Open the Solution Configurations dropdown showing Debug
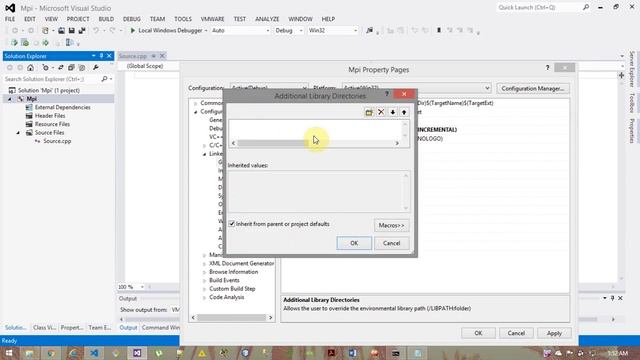The image size is (640, 360). pos(289,31)
